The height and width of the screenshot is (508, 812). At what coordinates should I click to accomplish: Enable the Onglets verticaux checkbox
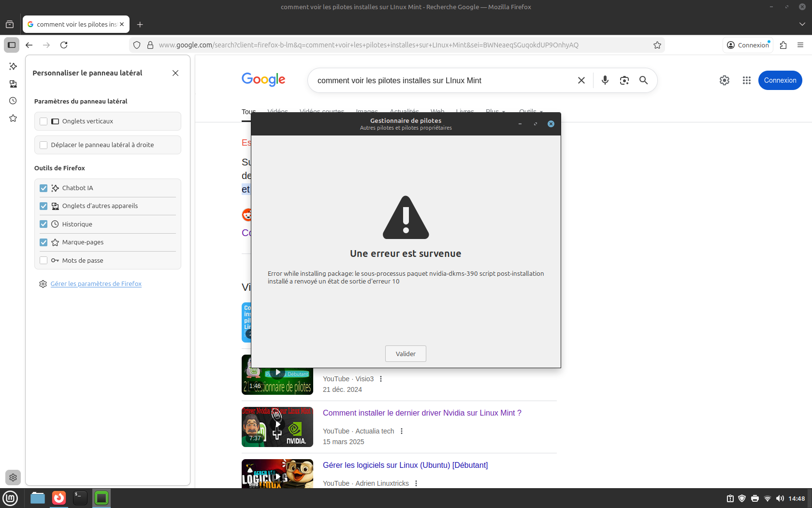click(43, 121)
